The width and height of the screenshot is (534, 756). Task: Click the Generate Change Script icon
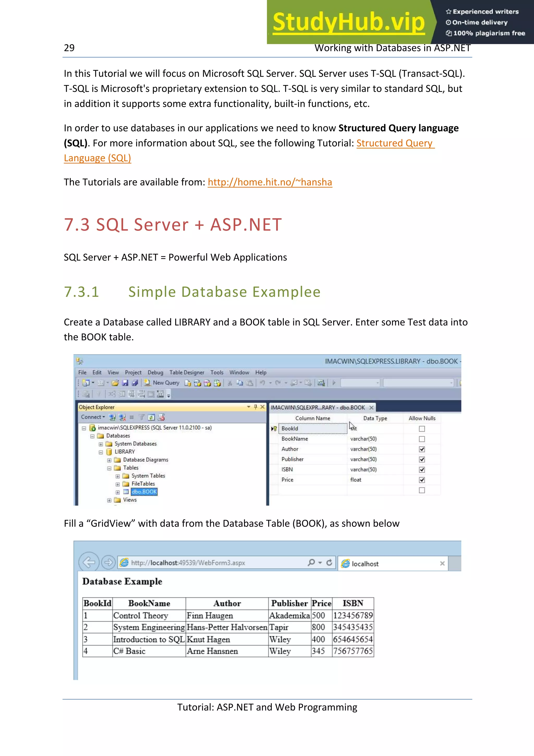[87, 394]
